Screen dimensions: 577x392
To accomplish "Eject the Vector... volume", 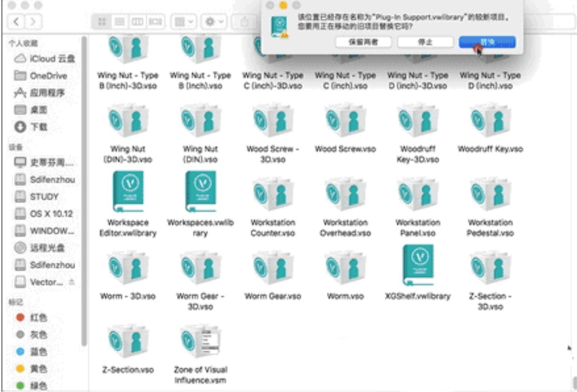I will (72, 282).
